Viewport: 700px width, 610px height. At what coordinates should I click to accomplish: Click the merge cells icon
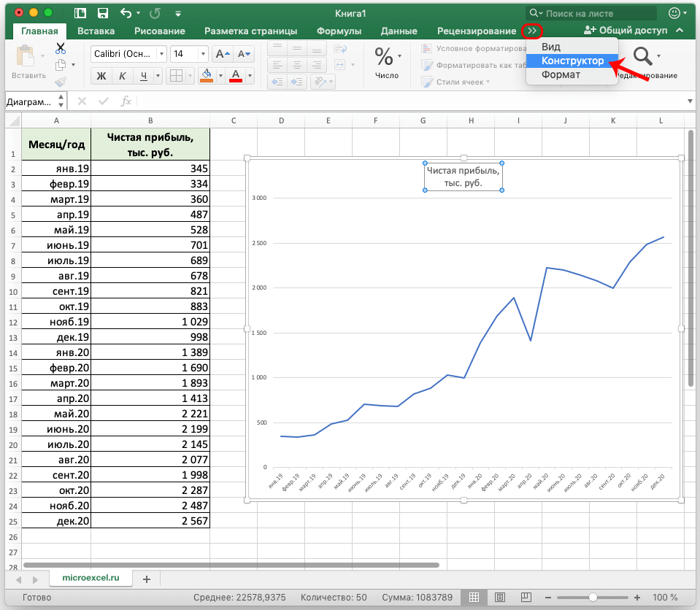pyautogui.click(x=340, y=65)
